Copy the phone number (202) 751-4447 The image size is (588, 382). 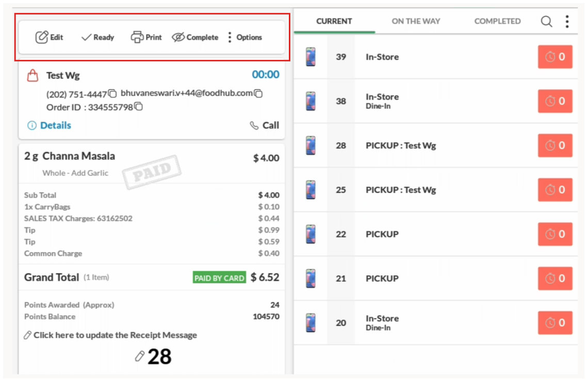112,93
